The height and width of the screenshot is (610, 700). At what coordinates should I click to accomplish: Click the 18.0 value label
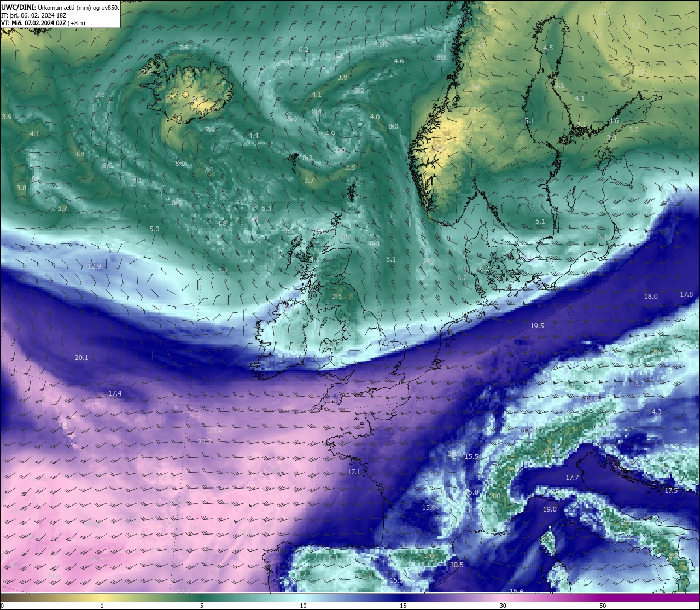pos(651,296)
